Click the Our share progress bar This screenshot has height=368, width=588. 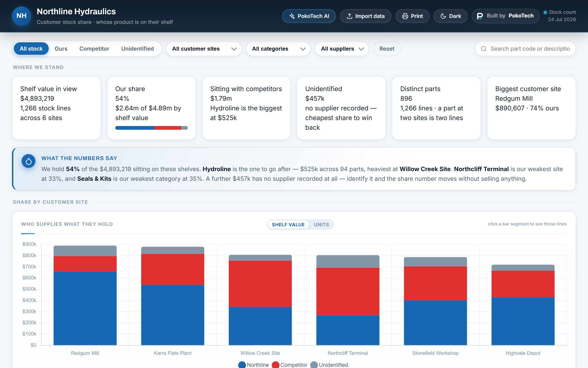coord(151,128)
